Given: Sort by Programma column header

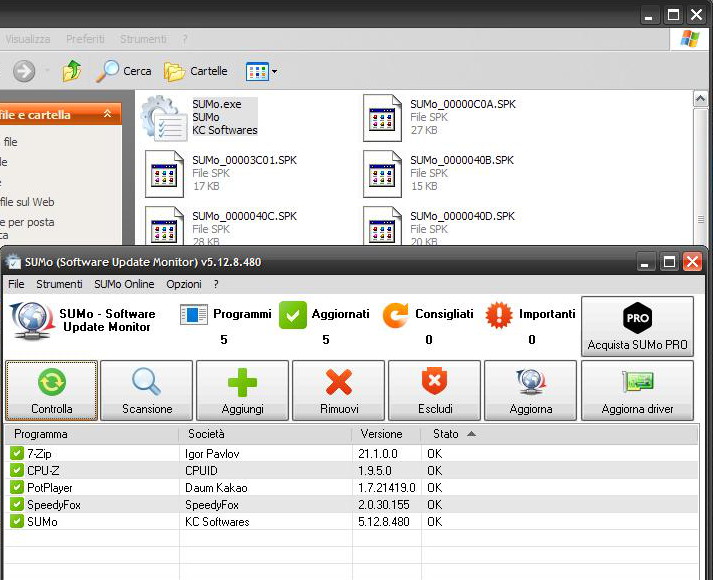Looking at the screenshot, I should (91, 434).
